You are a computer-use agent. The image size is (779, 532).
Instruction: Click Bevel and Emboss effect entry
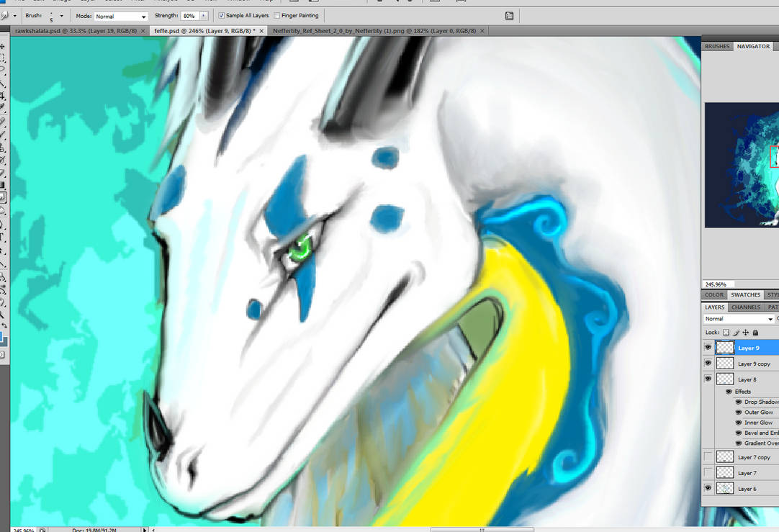[761, 433]
